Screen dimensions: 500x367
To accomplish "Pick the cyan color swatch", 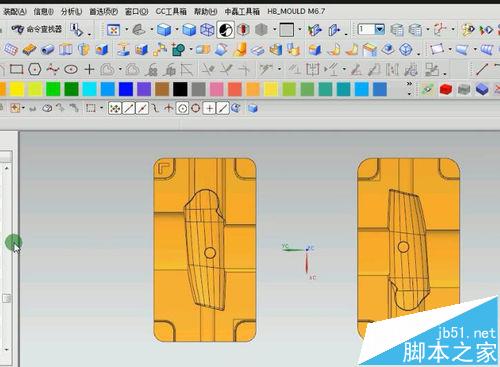I will (89, 89).
